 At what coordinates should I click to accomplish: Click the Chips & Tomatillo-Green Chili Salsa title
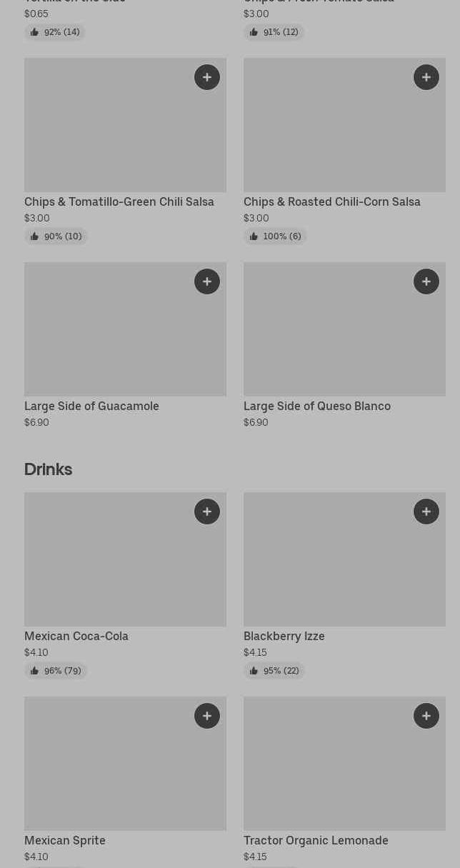coord(119,201)
